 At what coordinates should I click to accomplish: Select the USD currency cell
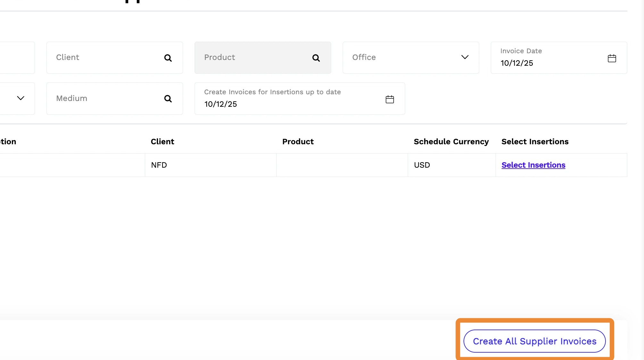[422, 165]
